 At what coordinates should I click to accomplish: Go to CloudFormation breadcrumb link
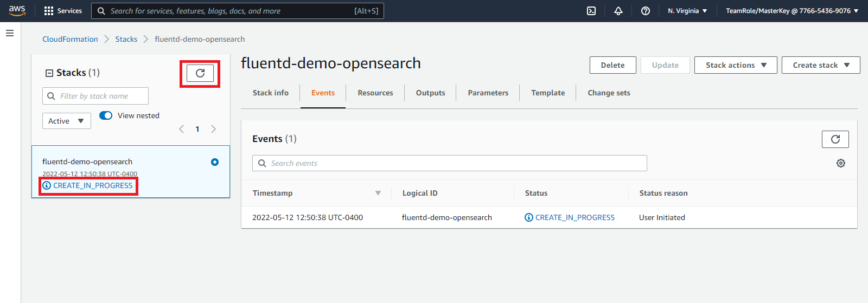70,39
